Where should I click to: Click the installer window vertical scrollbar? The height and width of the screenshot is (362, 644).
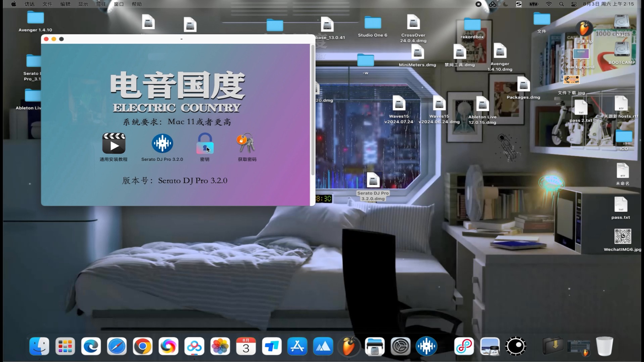coord(313,111)
